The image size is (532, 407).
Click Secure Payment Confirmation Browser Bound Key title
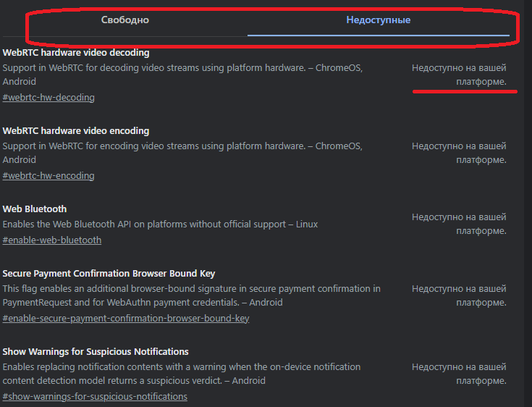[109, 273]
